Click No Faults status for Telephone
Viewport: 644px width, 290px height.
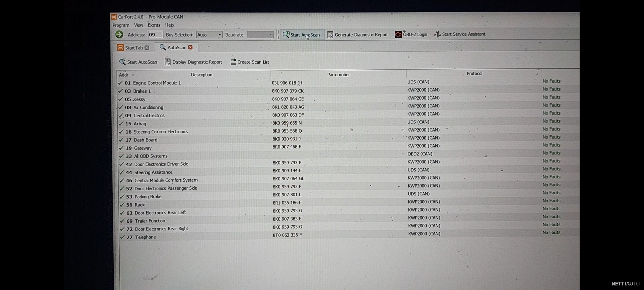click(551, 232)
